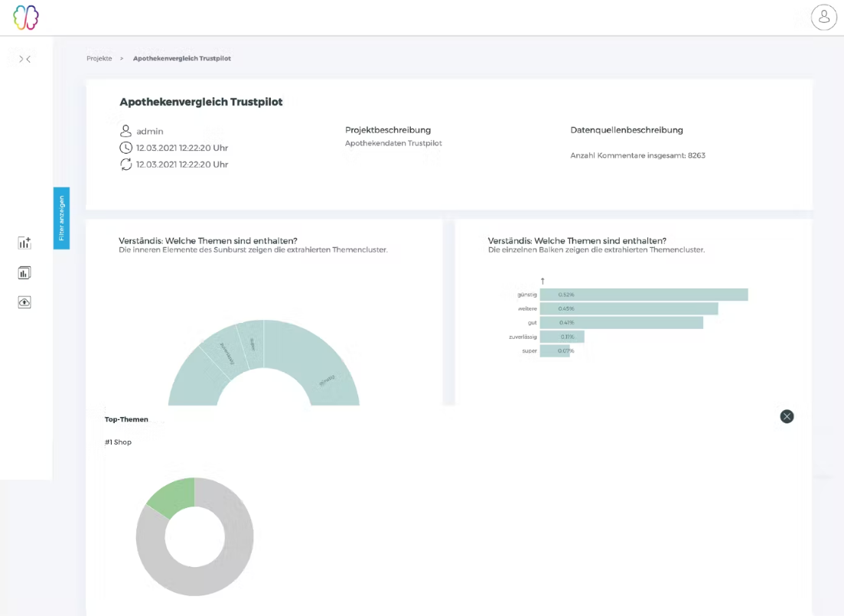844x616 pixels.
Task: Open the user profile menu
Action: 823,17
